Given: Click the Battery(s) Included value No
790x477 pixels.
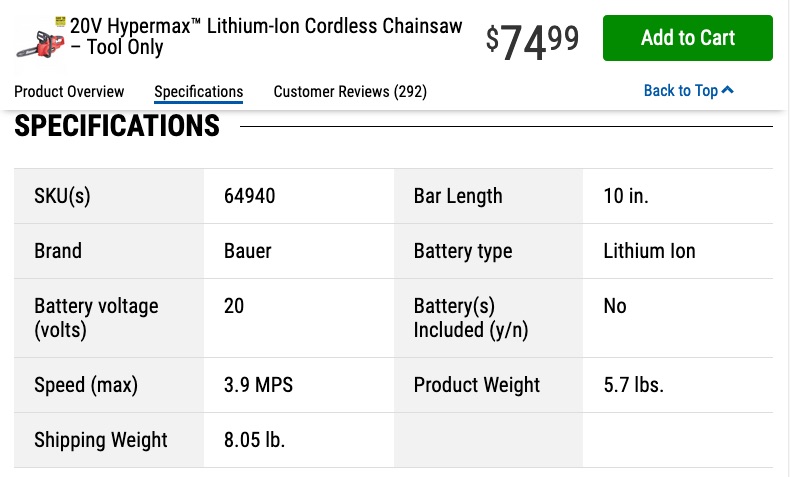Looking at the screenshot, I should pos(615,306).
